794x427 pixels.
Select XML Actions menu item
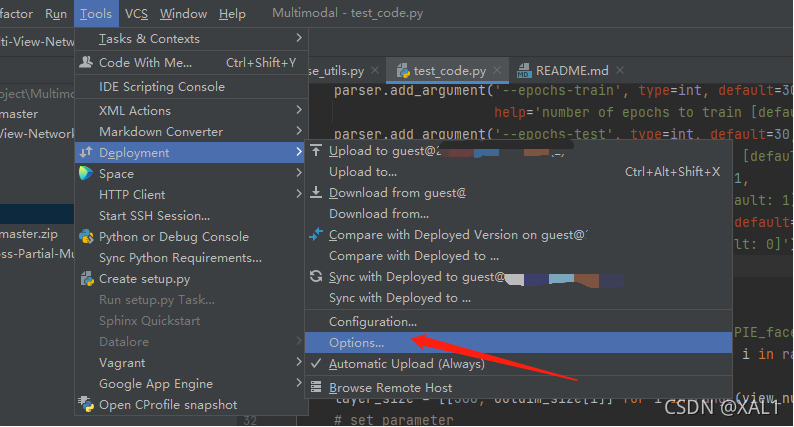click(x=191, y=110)
